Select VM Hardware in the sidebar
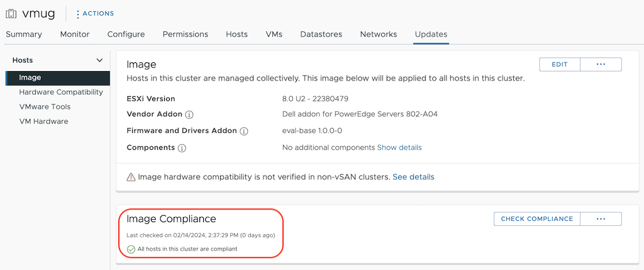Image resolution: width=644 pixels, height=270 pixels. tap(43, 121)
